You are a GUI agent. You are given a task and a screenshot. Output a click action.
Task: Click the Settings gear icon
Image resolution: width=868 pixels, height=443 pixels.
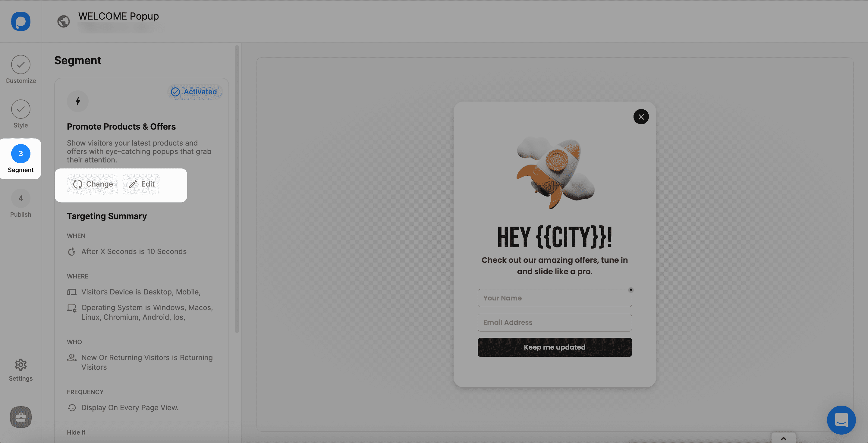point(21,365)
